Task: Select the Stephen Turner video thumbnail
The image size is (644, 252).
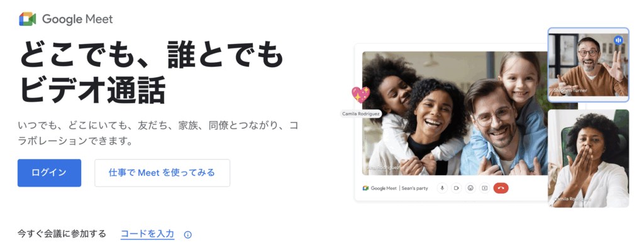Action: pos(588,65)
